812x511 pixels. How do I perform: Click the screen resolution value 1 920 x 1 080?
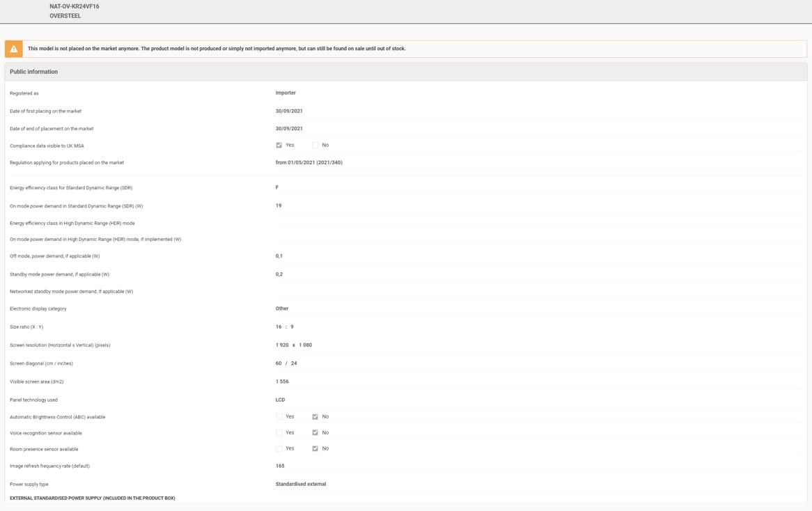point(294,345)
